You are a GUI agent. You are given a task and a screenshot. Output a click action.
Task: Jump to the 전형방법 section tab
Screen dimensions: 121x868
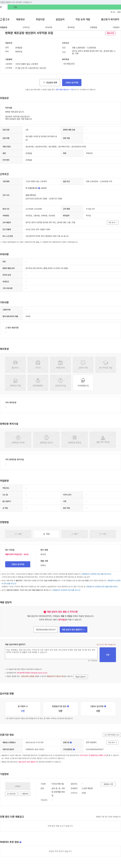pos(93,27)
